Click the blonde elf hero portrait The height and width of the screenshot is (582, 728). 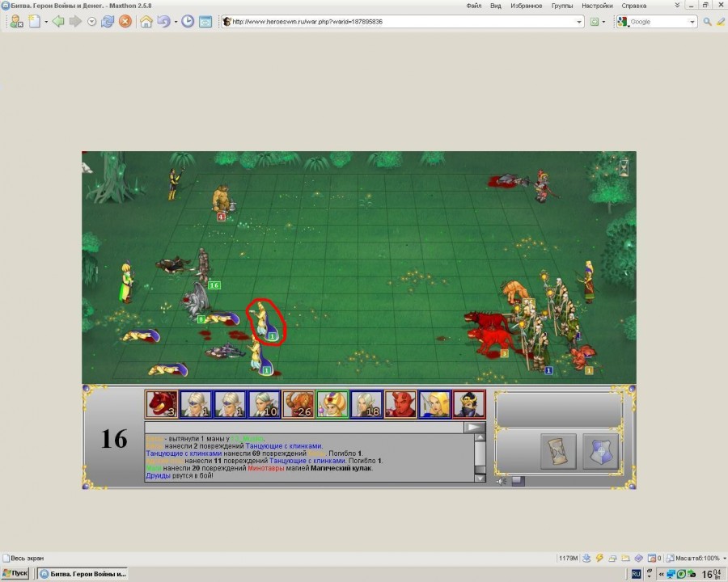435,404
